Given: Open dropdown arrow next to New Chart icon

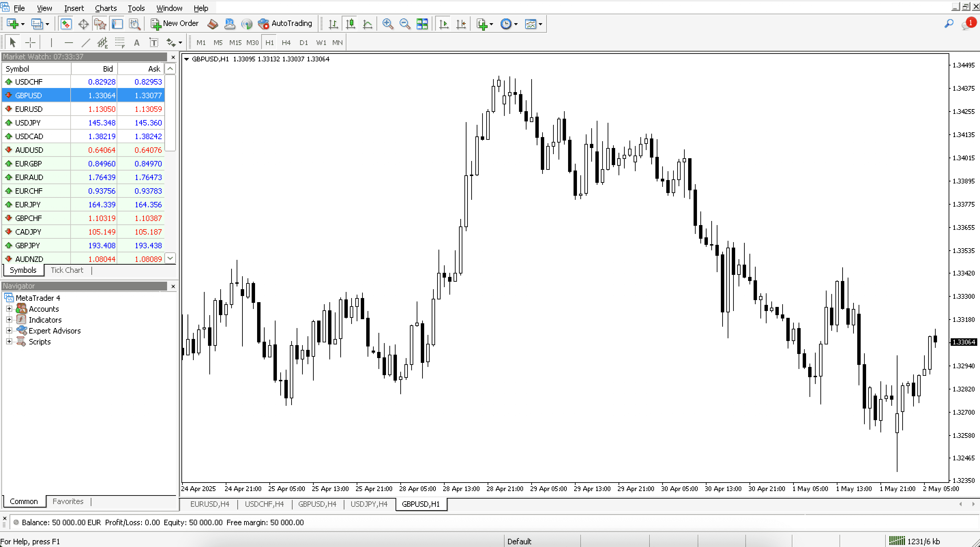Looking at the screenshot, I should click(23, 24).
